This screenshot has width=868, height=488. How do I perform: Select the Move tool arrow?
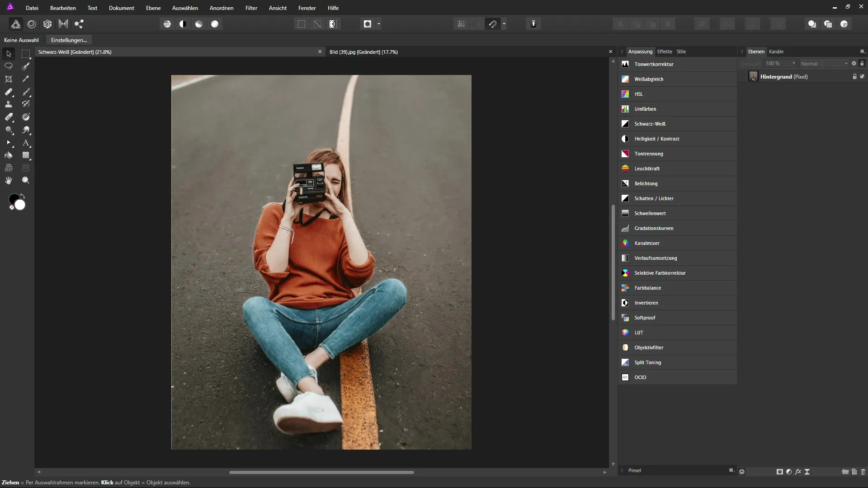pyautogui.click(x=9, y=54)
